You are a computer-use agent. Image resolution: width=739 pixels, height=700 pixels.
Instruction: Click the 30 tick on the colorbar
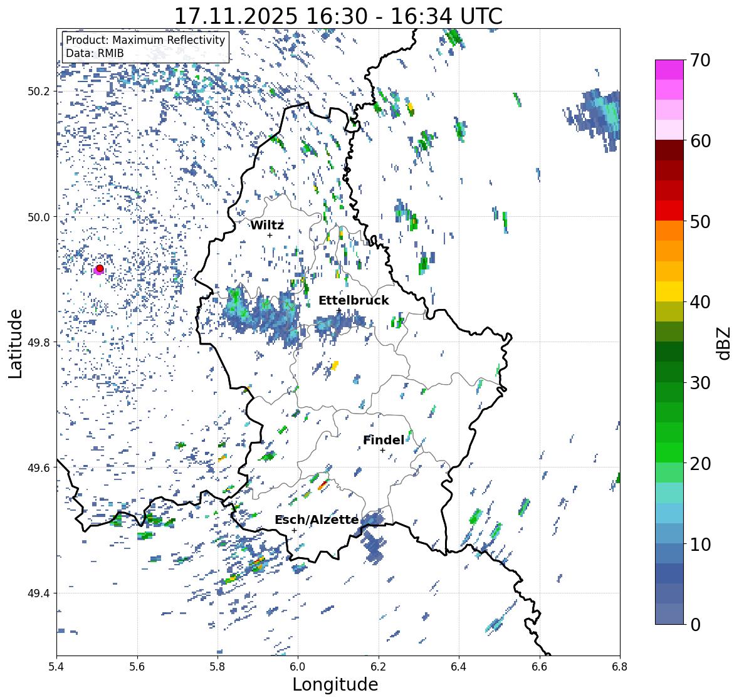(x=700, y=382)
